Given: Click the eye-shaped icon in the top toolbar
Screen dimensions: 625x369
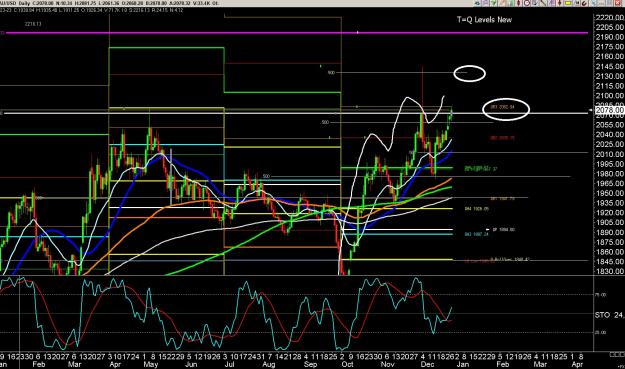Looking at the screenshot, I should [477, 3].
